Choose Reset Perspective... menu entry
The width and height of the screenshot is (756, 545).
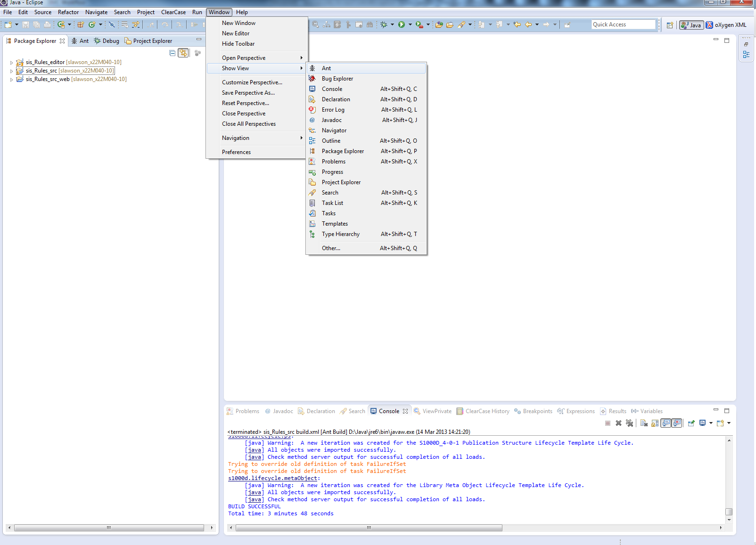click(x=257, y=103)
